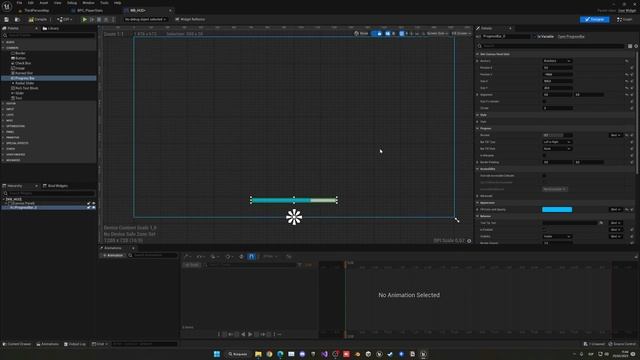Toggle the Is Variable checkbox
The height and width of the screenshot is (360, 640).
click(536, 36)
